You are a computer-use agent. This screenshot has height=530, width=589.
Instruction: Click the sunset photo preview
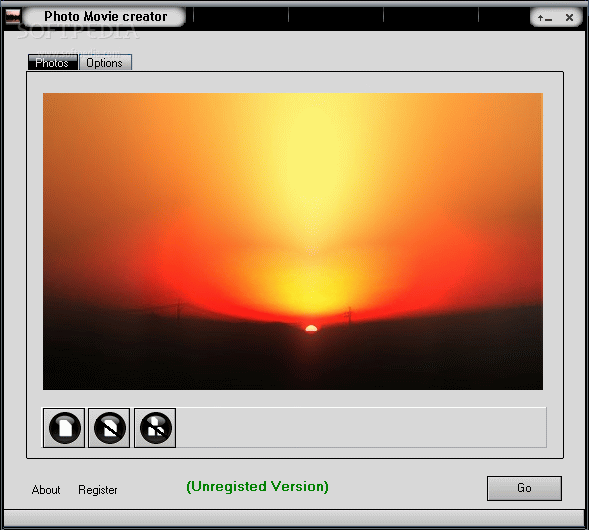[x=293, y=241]
